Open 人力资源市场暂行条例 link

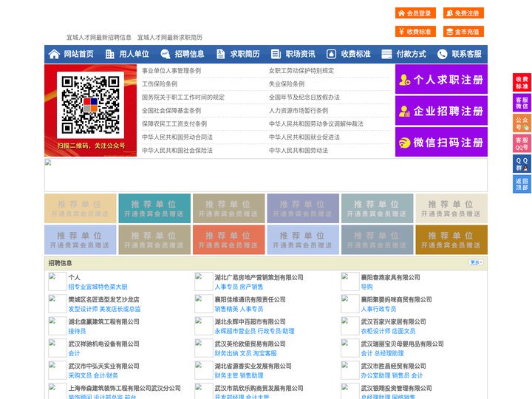coord(299,111)
